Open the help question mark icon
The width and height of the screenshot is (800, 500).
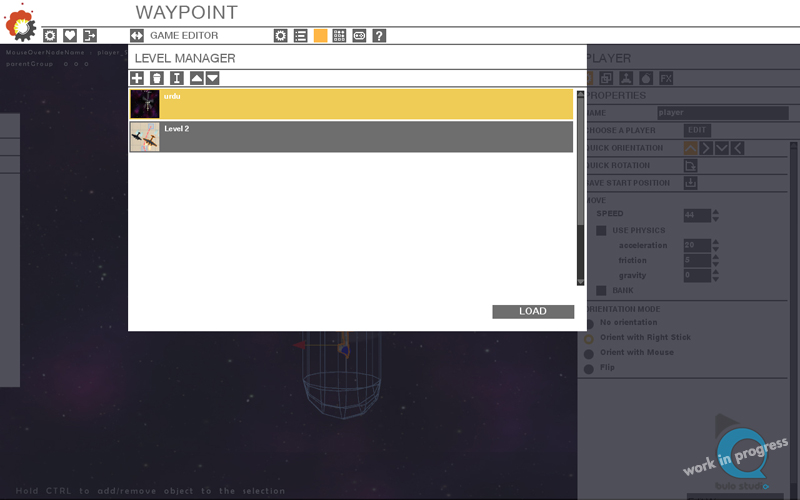click(x=379, y=36)
